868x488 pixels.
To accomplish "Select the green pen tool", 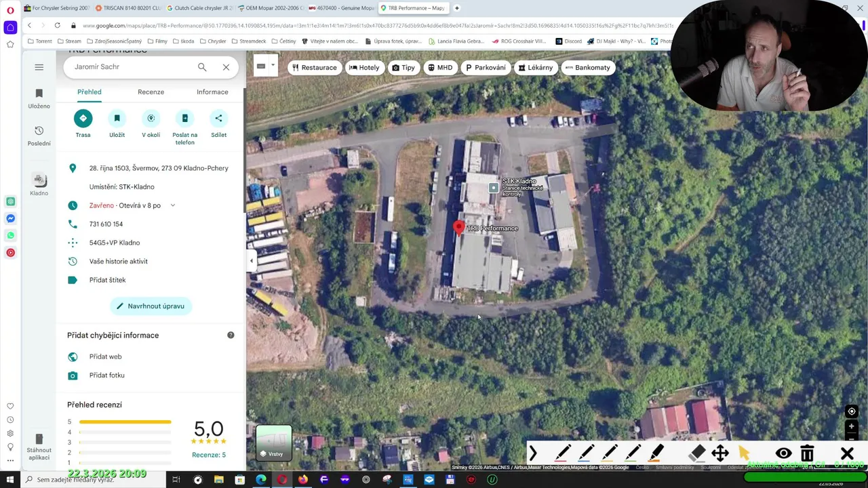I will [x=632, y=453].
